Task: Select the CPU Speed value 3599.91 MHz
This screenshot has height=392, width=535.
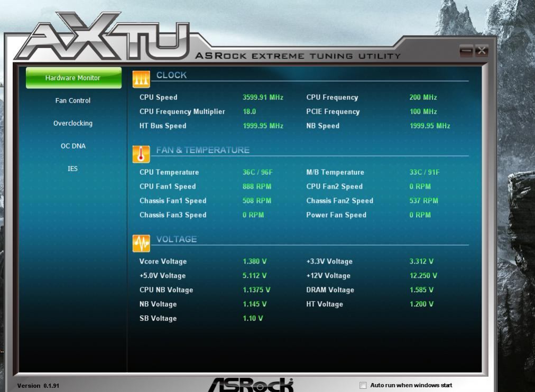Action: (263, 97)
